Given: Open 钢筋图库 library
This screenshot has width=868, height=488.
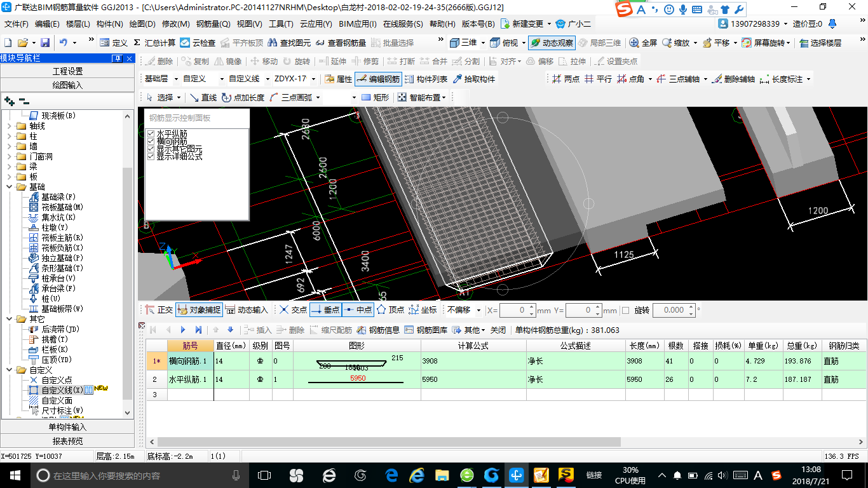Looking at the screenshot, I should coord(426,330).
